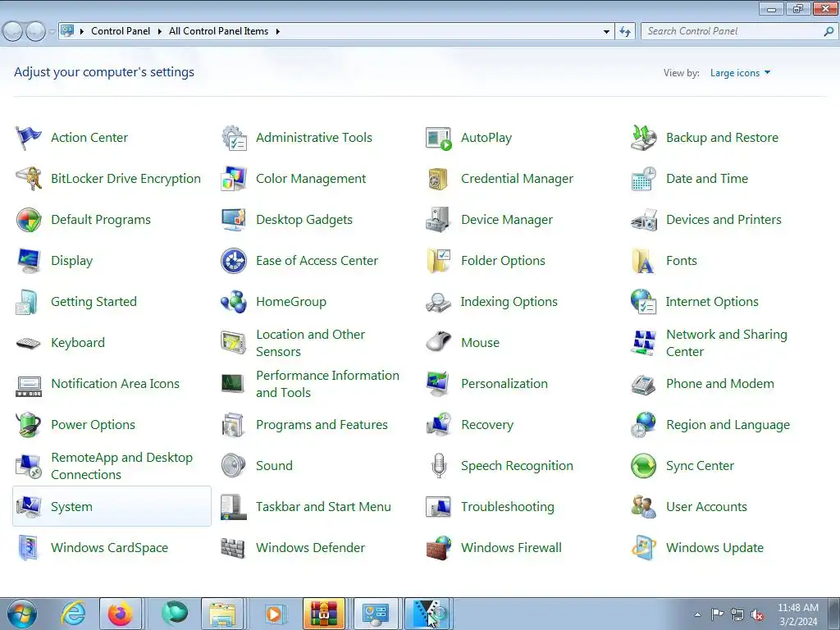
Task: Open the Credential Manager safe icon
Action: [x=438, y=179]
